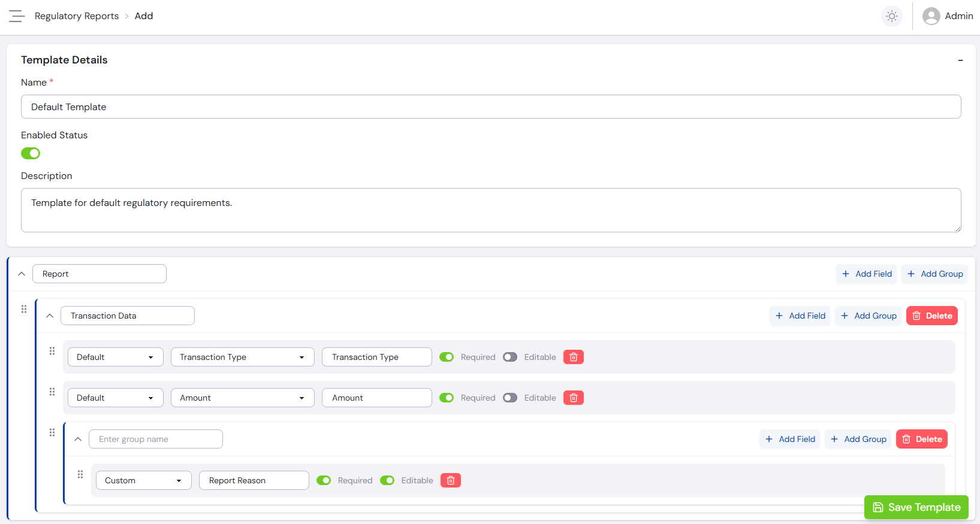Screen dimensions: 980x524
Task: Delete the Transaction Type field row
Action: pyautogui.click(x=574, y=357)
